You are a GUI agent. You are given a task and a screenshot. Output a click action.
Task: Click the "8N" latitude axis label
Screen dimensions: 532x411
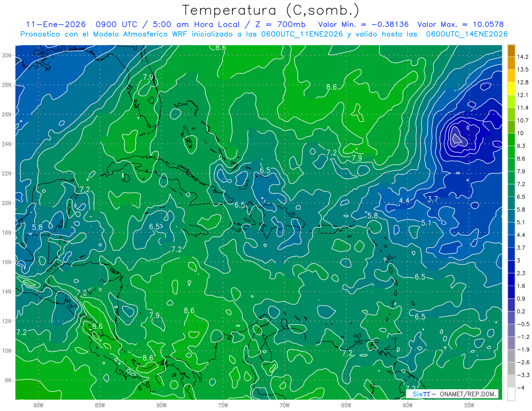click(9, 380)
